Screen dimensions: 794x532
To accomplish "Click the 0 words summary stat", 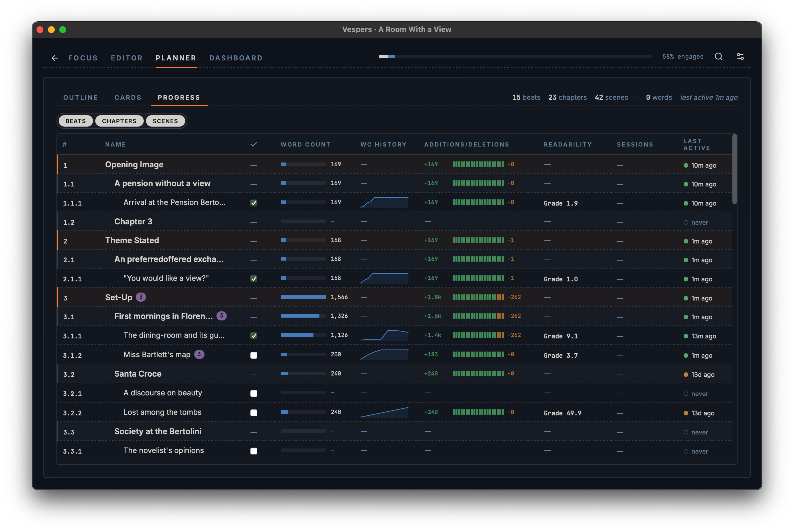I will pos(659,98).
